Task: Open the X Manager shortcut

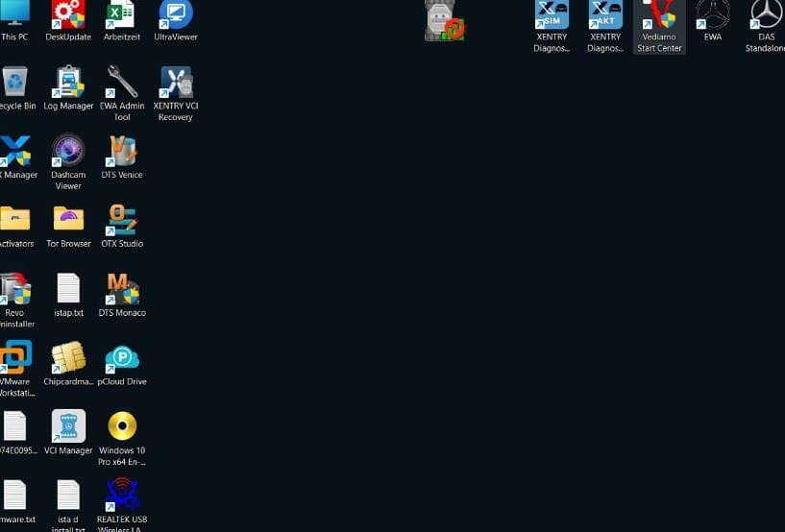Action: tap(16, 157)
